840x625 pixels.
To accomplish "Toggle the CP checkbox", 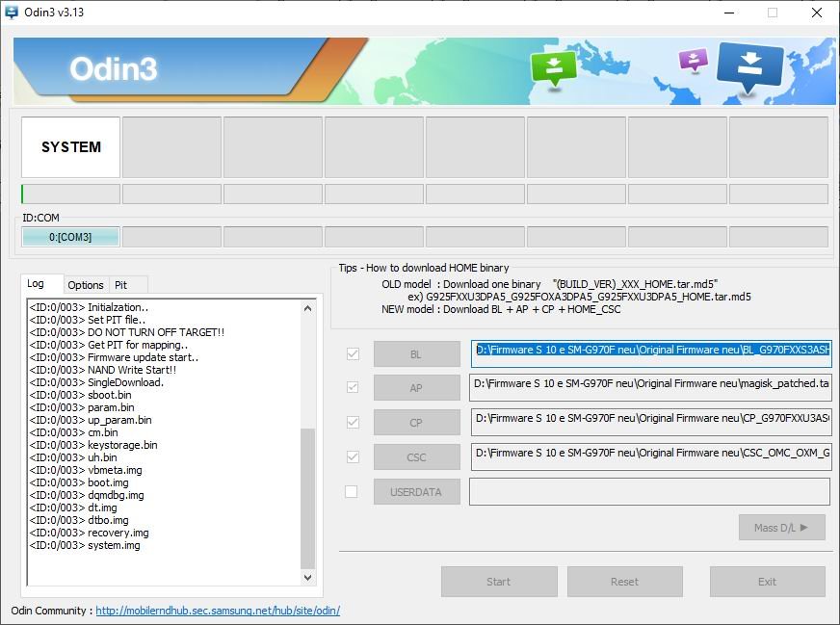I will (x=353, y=422).
